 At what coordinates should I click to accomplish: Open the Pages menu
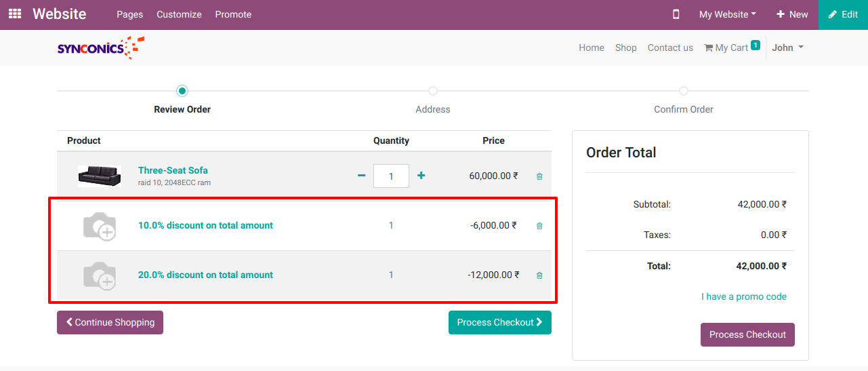point(129,14)
